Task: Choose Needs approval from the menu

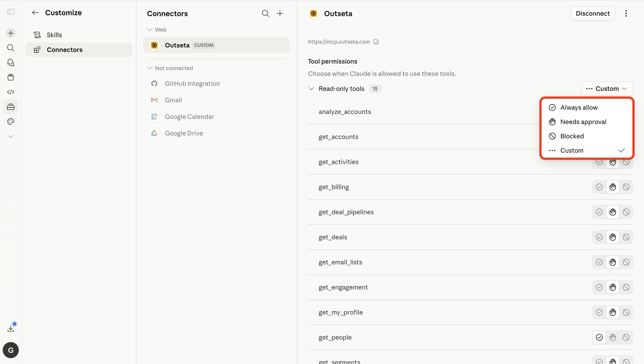Action: point(587,122)
